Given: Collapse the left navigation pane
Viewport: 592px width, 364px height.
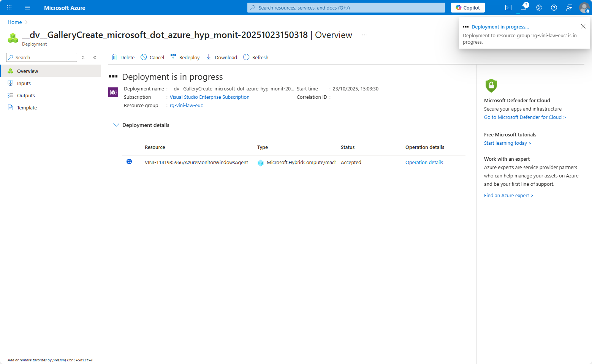Looking at the screenshot, I should click(95, 57).
